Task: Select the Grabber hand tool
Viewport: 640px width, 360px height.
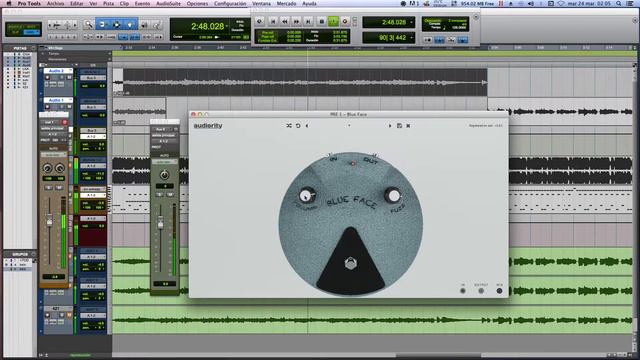Action: click(x=130, y=25)
